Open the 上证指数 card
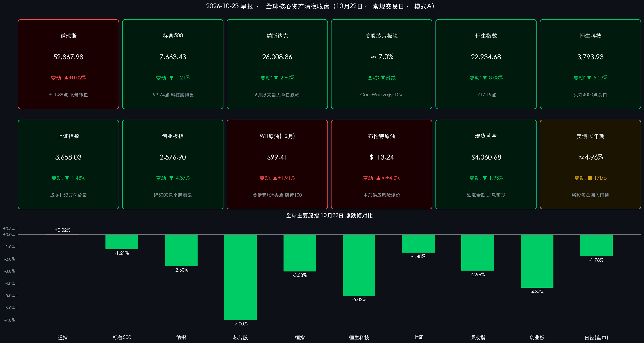Screen dimensions: 644x343 [x=68, y=164]
